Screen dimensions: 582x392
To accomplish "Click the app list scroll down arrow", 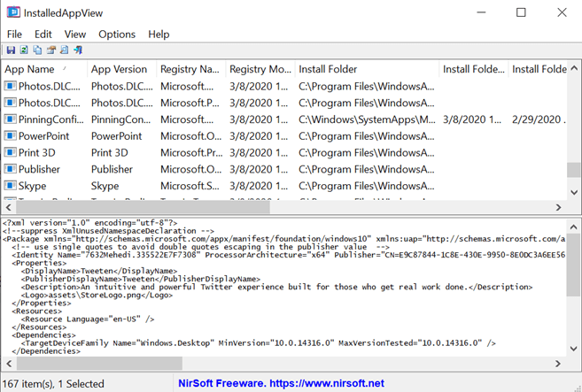I will point(574,192).
